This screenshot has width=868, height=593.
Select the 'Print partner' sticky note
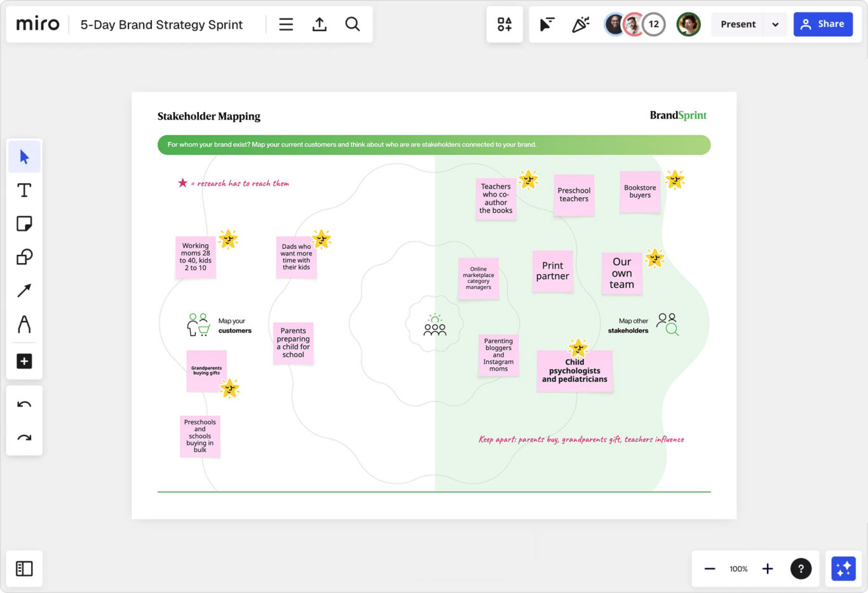[x=553, y=271]
